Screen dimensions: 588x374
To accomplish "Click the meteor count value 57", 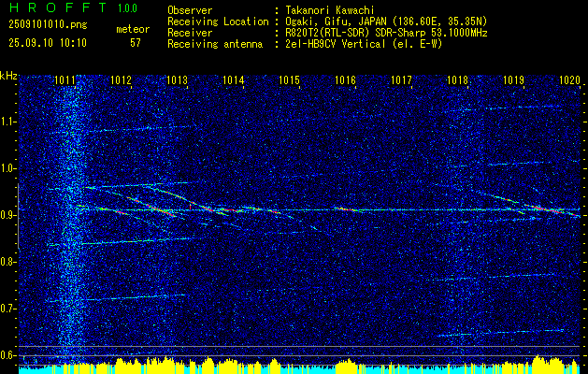I will click(136, 43).
